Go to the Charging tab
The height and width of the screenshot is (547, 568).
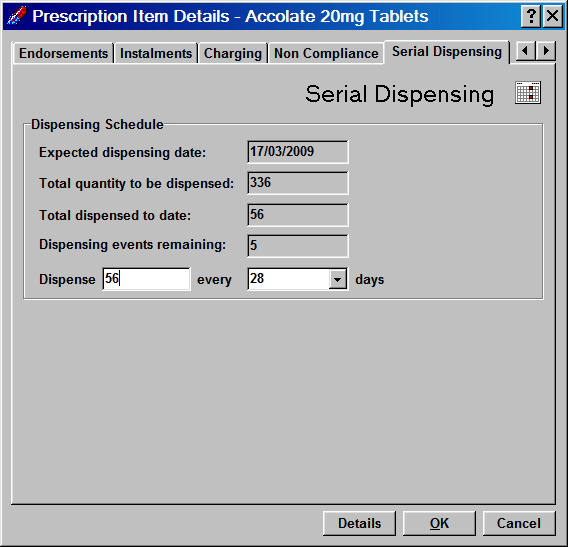point(233,53)
